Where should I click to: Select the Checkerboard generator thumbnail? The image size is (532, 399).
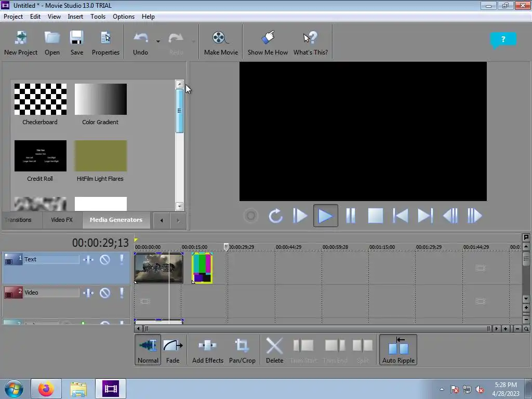(40, 99)
